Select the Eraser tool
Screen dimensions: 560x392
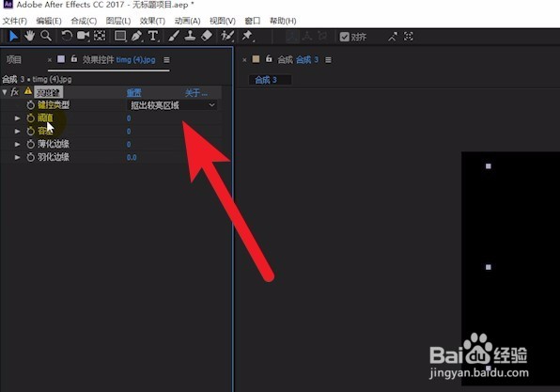207,36
